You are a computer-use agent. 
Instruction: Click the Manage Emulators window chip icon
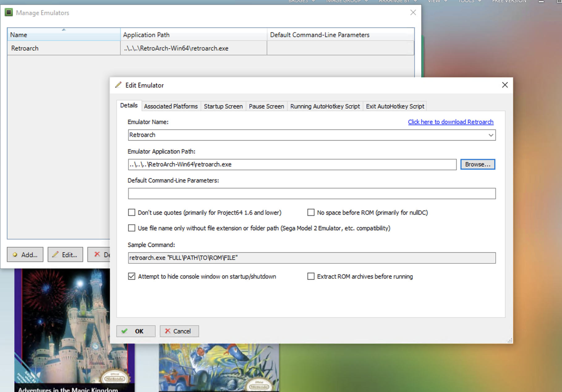pos(9,12)
